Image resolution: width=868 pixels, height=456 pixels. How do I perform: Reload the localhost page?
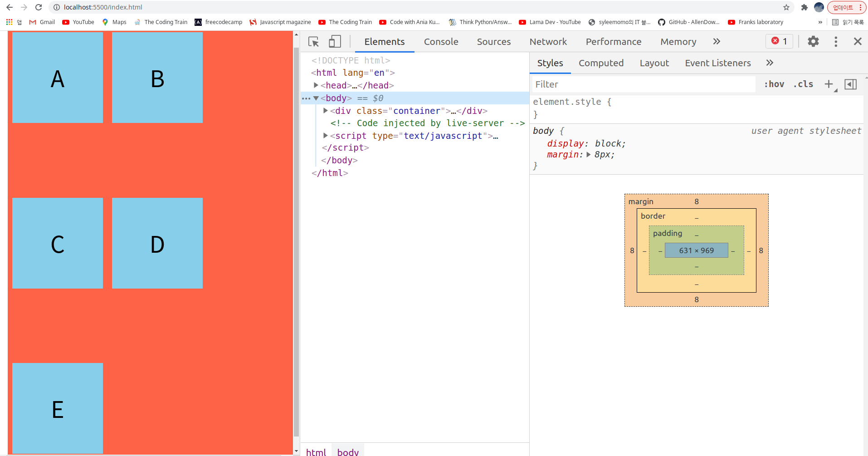(39, 7)
